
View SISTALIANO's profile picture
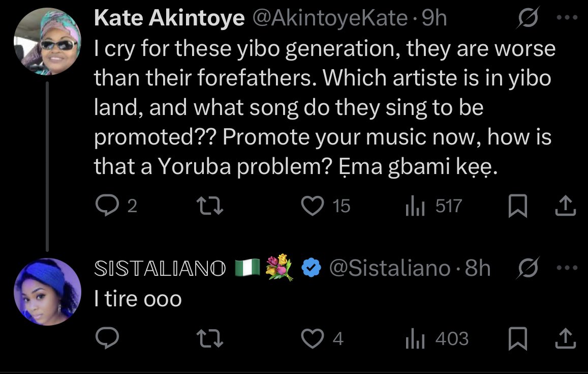point(47,292)
